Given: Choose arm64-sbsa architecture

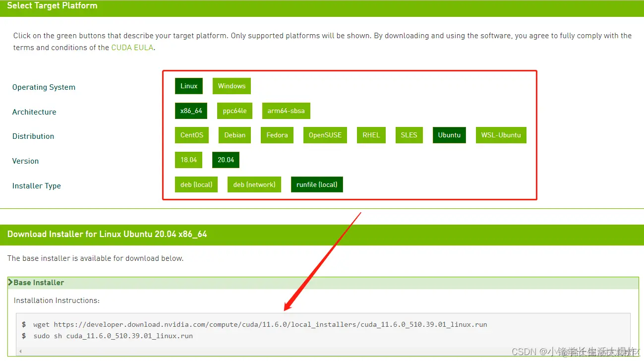Looking at the screenshot, I should [x=286, y=111].
